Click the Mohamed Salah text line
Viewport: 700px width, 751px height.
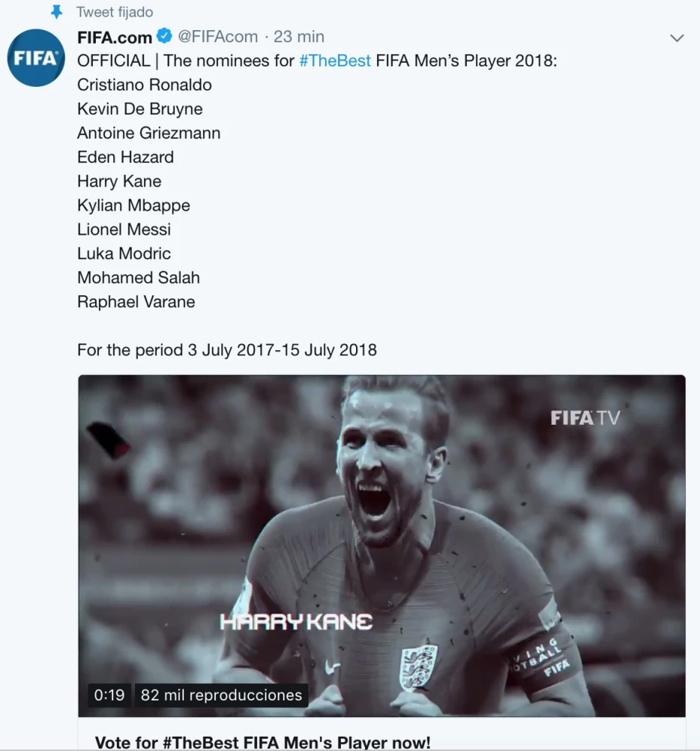(138, 278)
